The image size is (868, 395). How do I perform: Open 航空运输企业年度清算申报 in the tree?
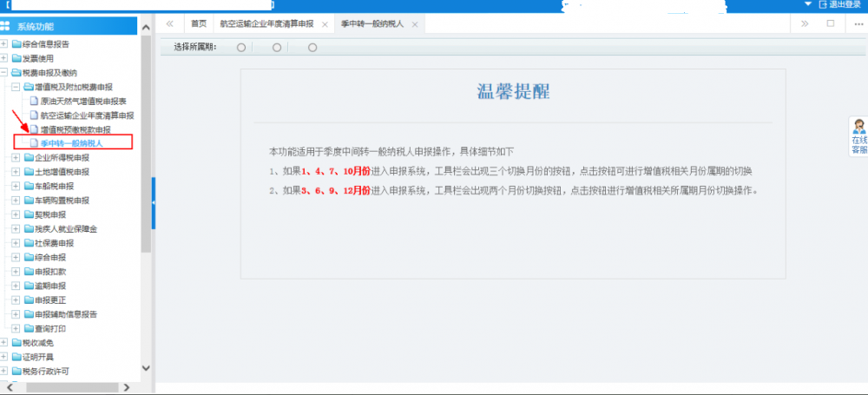87,115
